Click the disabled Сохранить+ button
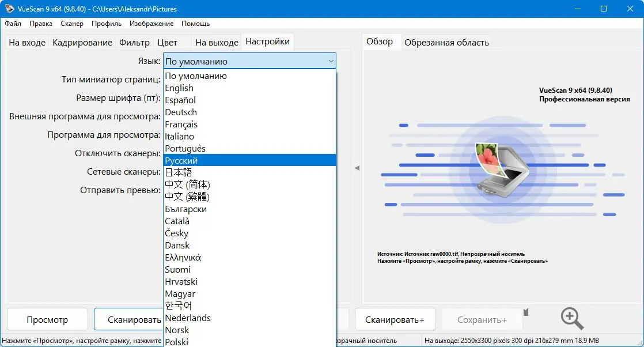 pyautogui.click(x=482, y=319)
